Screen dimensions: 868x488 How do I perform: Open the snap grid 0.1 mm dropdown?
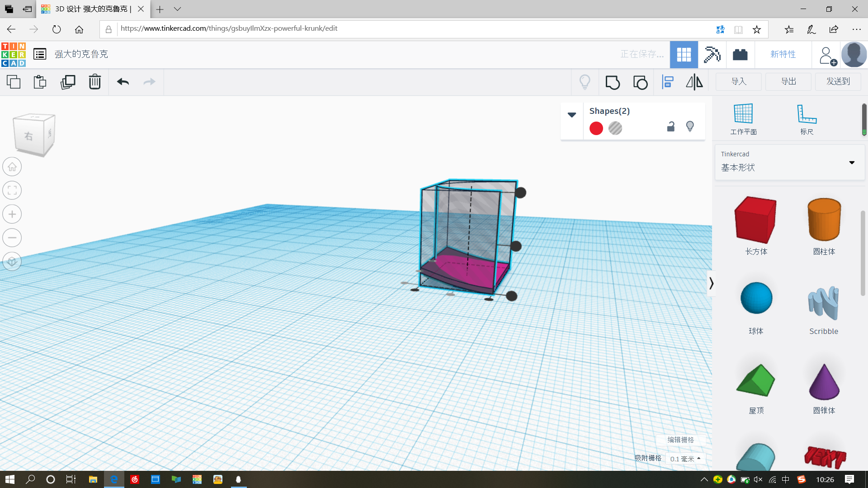[685, 459]
